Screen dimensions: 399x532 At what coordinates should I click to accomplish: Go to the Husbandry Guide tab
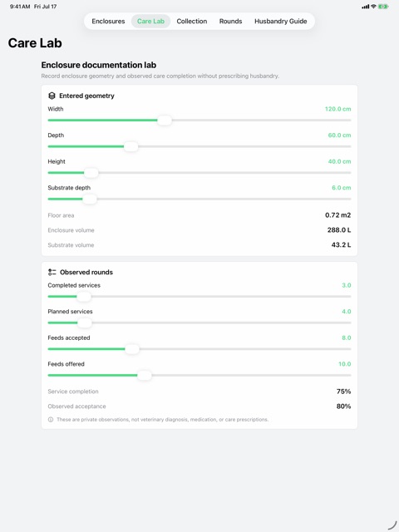pos(281,21)
